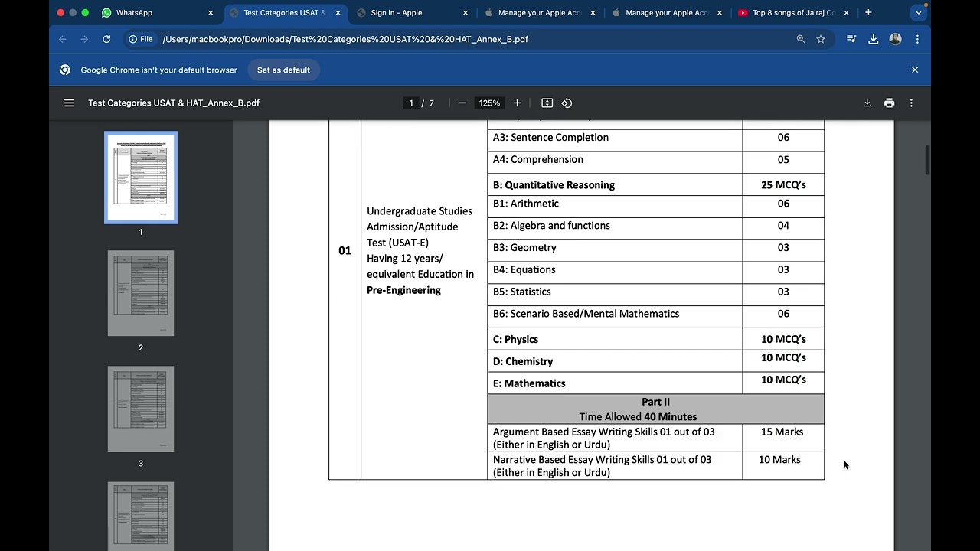Image resolution: width=980 pixels, height=551 pixels.
Task: Dismiss the default browser notification bar
Action: (915, 70)
